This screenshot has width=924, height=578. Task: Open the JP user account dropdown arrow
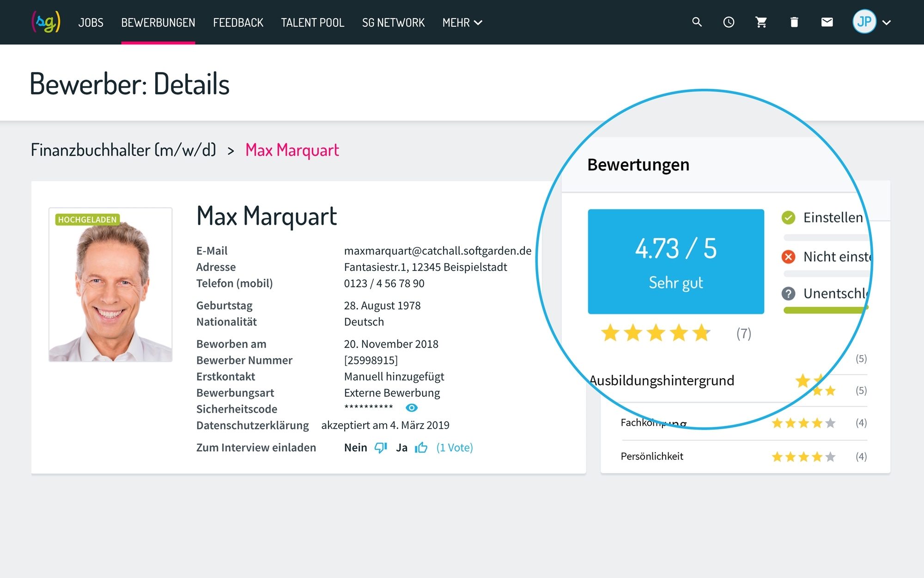(x=887, y=22)
